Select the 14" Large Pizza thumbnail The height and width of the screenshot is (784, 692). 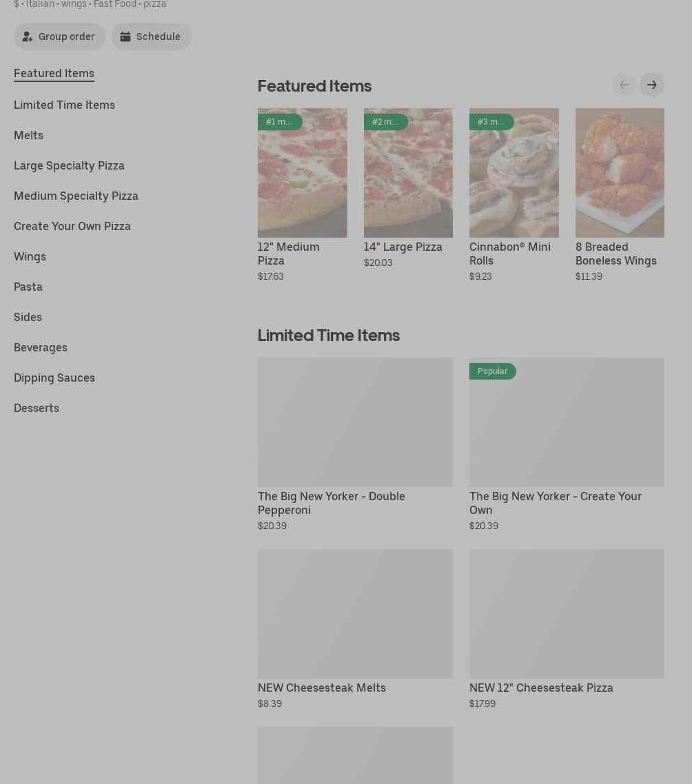408,173
